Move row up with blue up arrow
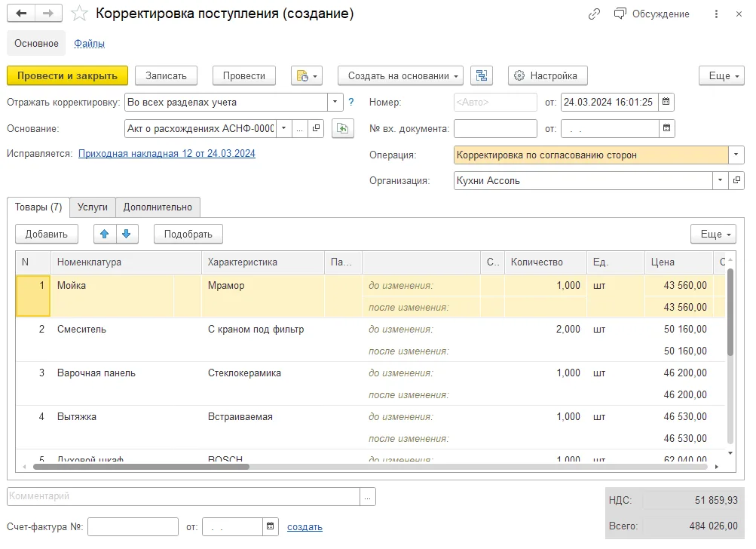 coord(105,234)
